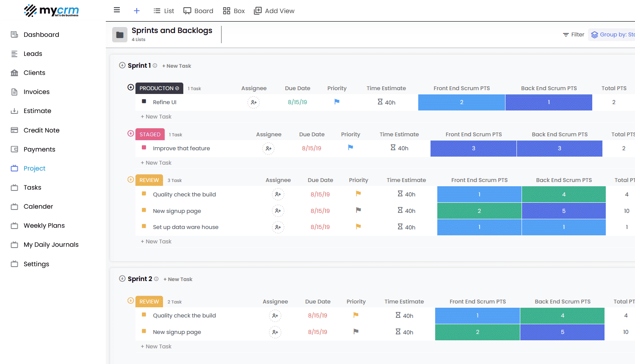Click assignee icon for Refine UI task
The height and width of the screenshot is (364, 635).
point(254,102)
